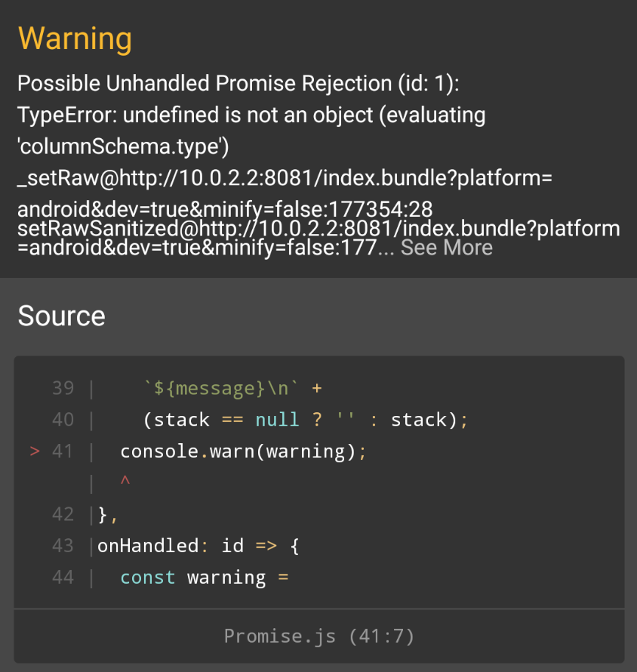Tap the setRawSanitized stack frame entry
Image resolution: width=637 pixels, height=672 pixels.
[x=317, y=236]
